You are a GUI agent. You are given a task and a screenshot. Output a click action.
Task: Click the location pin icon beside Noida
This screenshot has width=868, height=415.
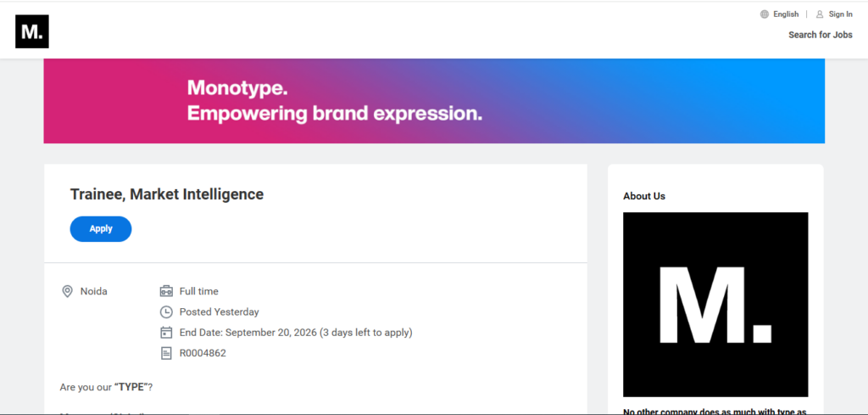(x=67, y=291)
